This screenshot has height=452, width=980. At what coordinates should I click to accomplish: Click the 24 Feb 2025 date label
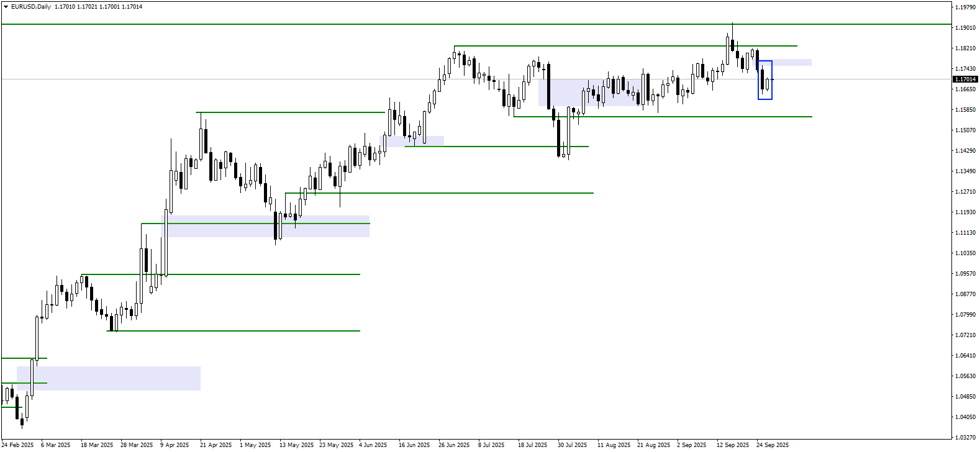click(17, 445)
